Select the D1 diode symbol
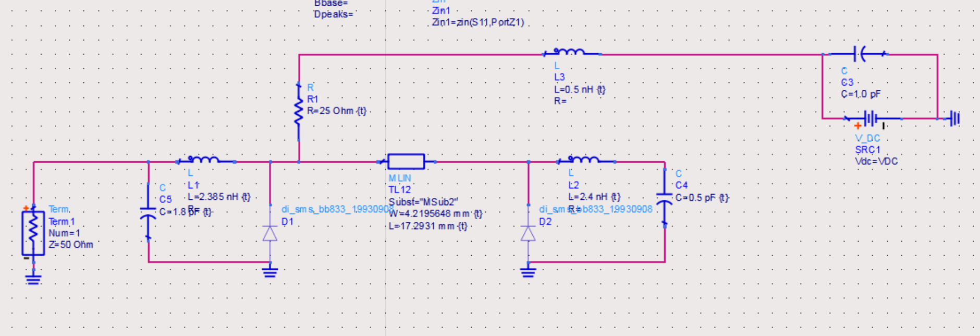The width and height of the screenshot is (980, 336). click(x=270, y=232)
